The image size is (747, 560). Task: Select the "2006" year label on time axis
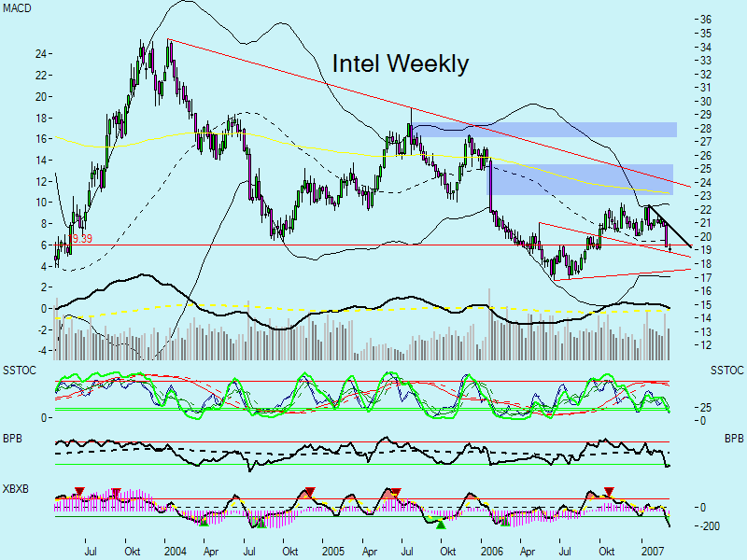(x=492, y=551)
